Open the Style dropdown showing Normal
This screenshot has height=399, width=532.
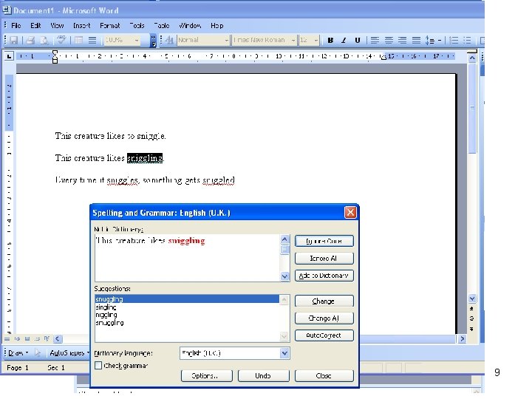point(226,41)
